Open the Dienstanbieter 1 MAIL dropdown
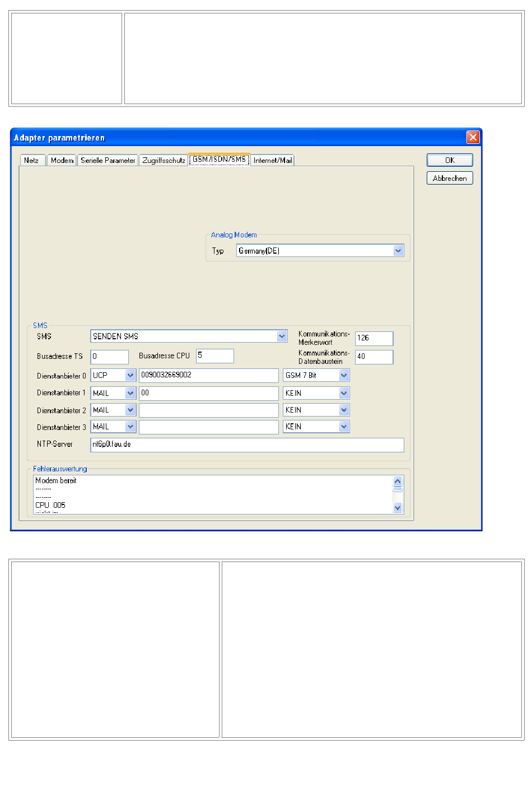Screen dimensions: 532x795 130,393
